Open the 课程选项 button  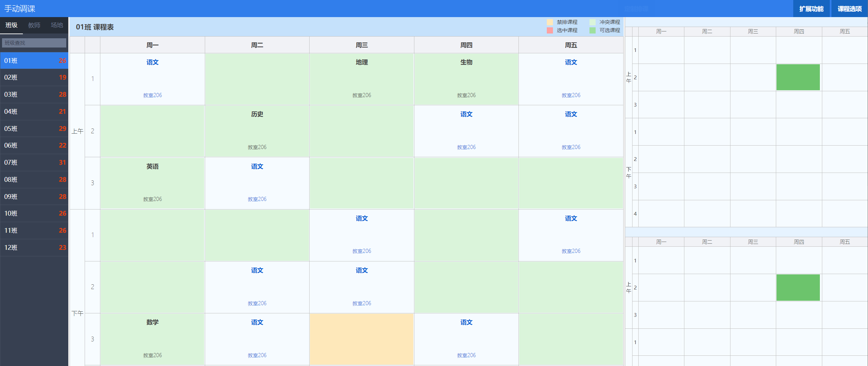pyautogui.click(x=849, y=9)
